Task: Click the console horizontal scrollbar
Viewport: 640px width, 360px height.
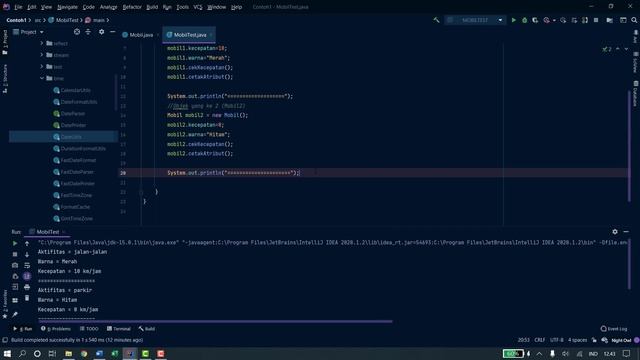Action: pyautogui.click(x=215, y=321)
